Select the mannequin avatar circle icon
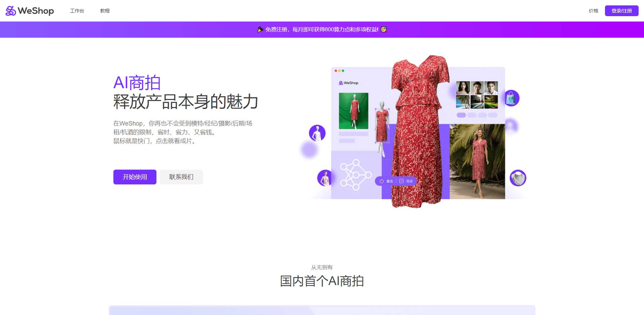Screen dimensions: 644x315 click(317, 133)
